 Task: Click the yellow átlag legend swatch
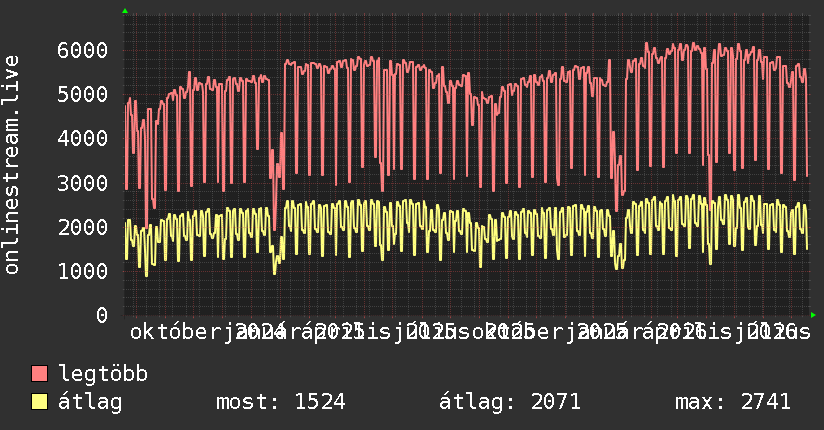(x=39, y=402)
